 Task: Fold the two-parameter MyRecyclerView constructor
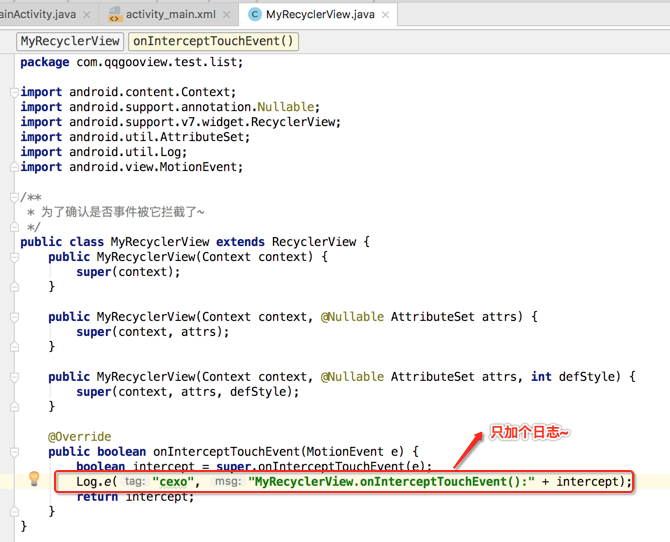[x=14, y=317]
